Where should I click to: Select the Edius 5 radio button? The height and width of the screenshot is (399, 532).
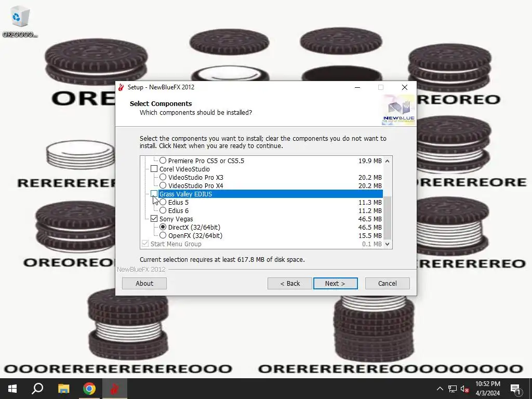point(163,202)
